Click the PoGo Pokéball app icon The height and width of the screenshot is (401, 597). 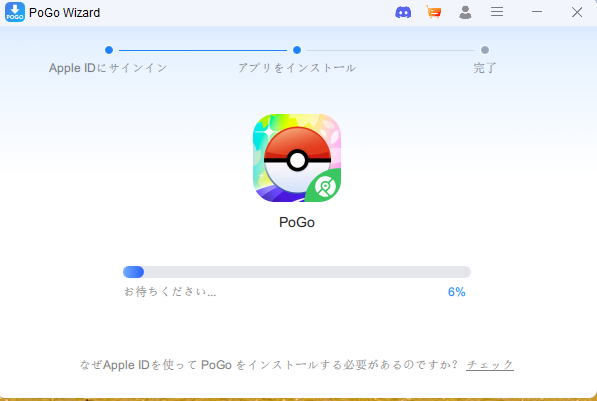click(297, 158)
